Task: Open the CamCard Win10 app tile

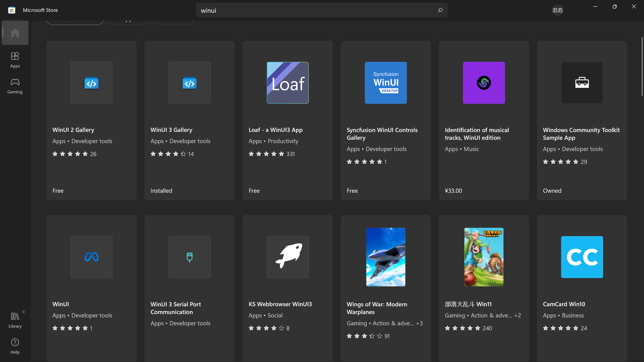Action: click(582, 287)
